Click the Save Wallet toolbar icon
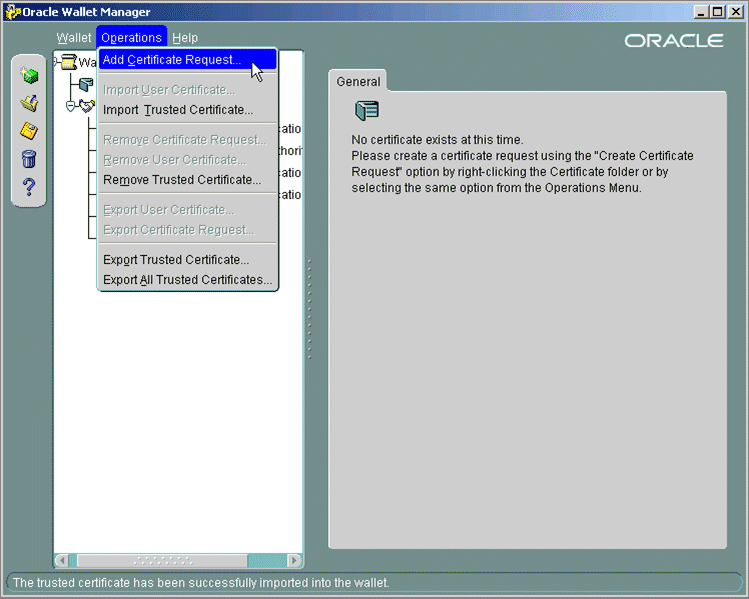Image resolution: width=749 pixels, height=599 pixels. [x=29, y=130]
